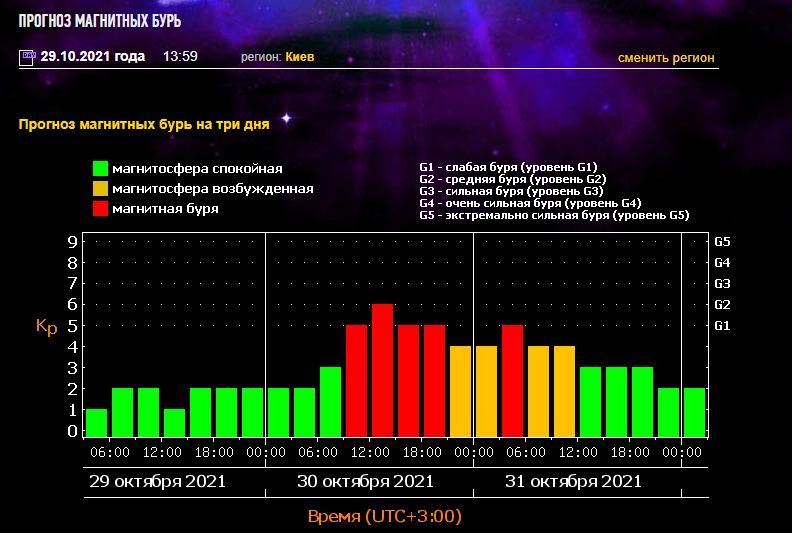This screenshot has height=533, width=792.
Task: Click the 'Киев' region name
Action: pos(300,57)
